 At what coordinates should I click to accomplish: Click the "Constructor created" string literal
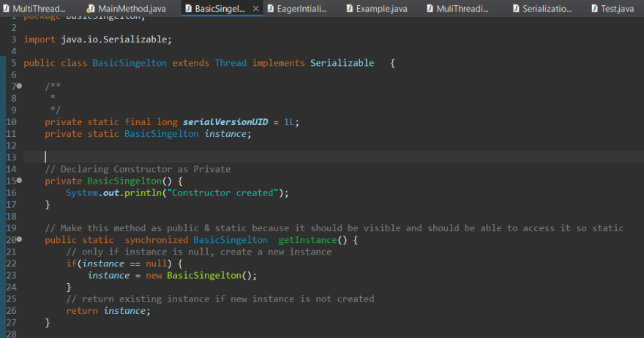(222, 192)
